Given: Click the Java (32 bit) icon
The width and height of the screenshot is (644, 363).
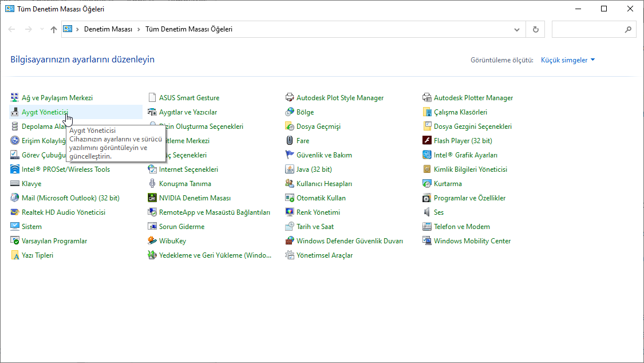Looking at the screenshot, I should click(290, 169).
